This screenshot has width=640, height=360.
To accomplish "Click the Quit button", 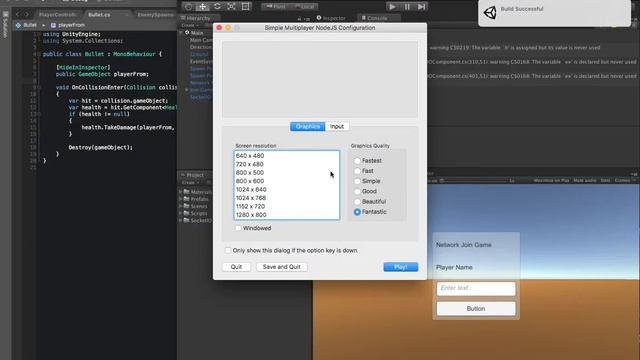I will point(236,267).
